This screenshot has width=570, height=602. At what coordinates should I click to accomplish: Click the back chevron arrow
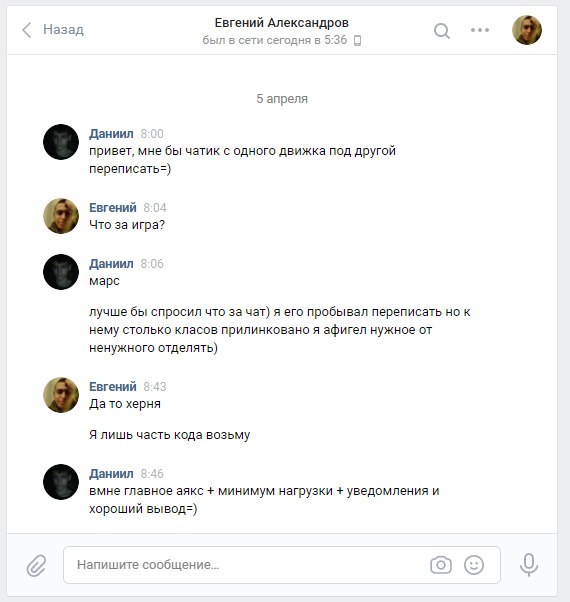coord(26,30)
